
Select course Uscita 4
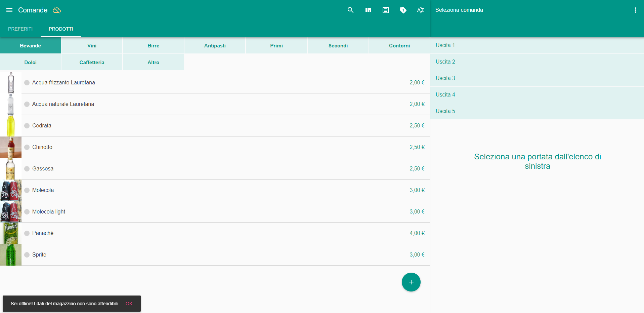click(x=537, y=95)
